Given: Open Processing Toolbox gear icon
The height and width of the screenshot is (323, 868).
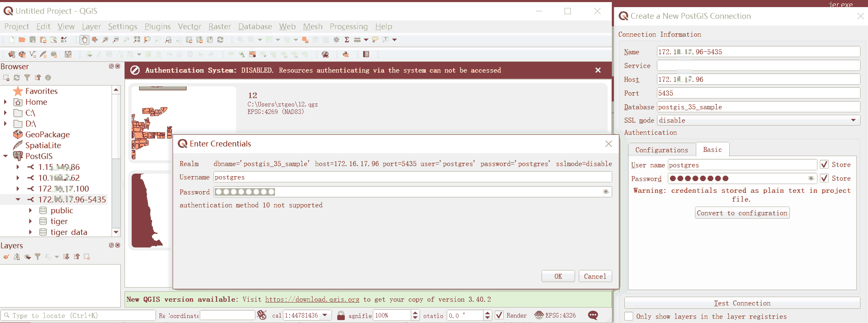Looking at the screenshot, I should (336, 40).
